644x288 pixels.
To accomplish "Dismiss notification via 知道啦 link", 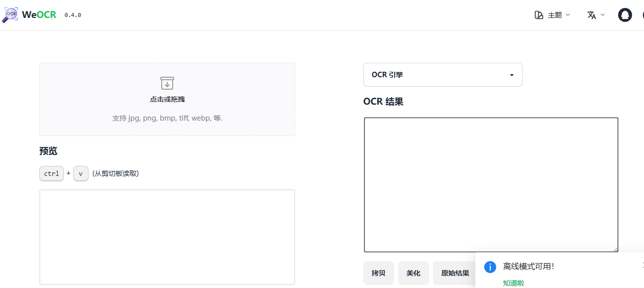I will pos(513,283).
